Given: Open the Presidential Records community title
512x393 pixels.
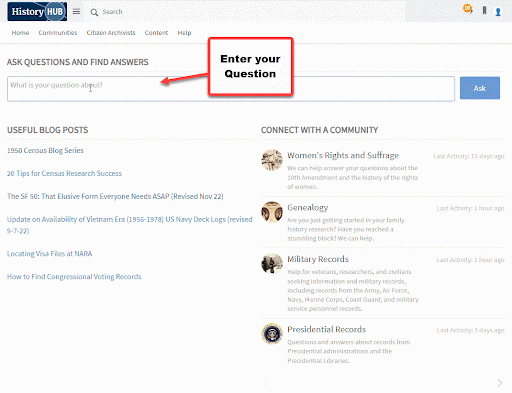Looking at the screenshot, I should (327, 330).
